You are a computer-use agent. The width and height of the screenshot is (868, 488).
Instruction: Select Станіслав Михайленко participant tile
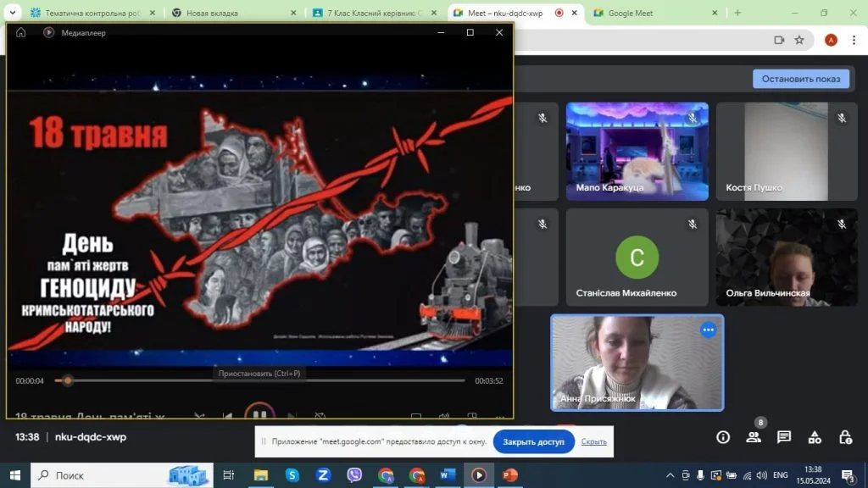pyautogui.click(x=637, y=258)
